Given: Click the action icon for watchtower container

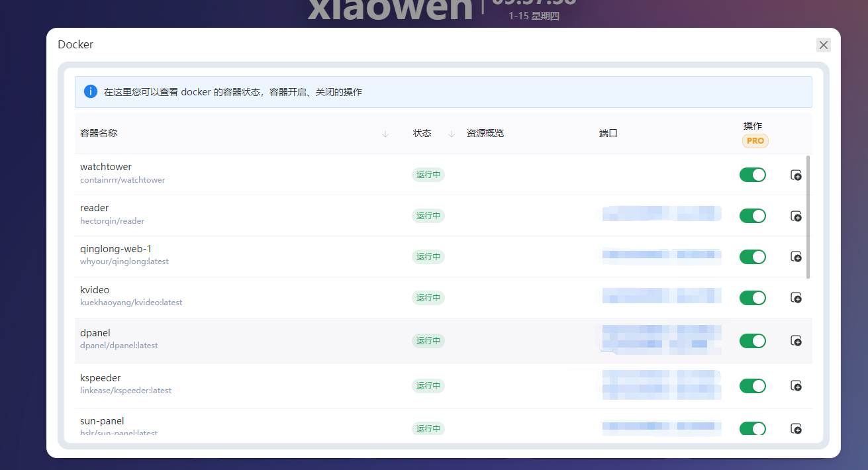Looking at the screenshot, I should point(796,175).
